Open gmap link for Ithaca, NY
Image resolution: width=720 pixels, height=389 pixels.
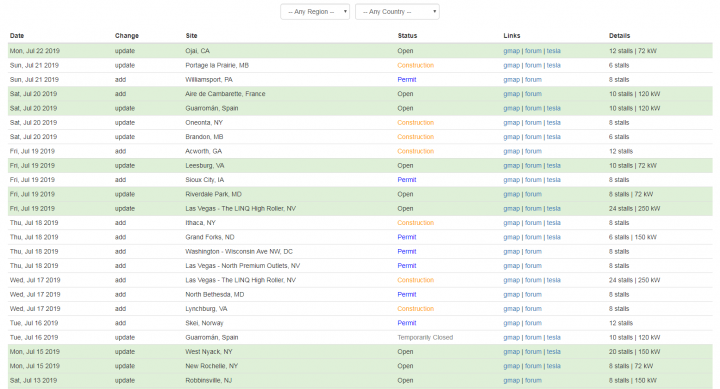(x=512, y=223)
